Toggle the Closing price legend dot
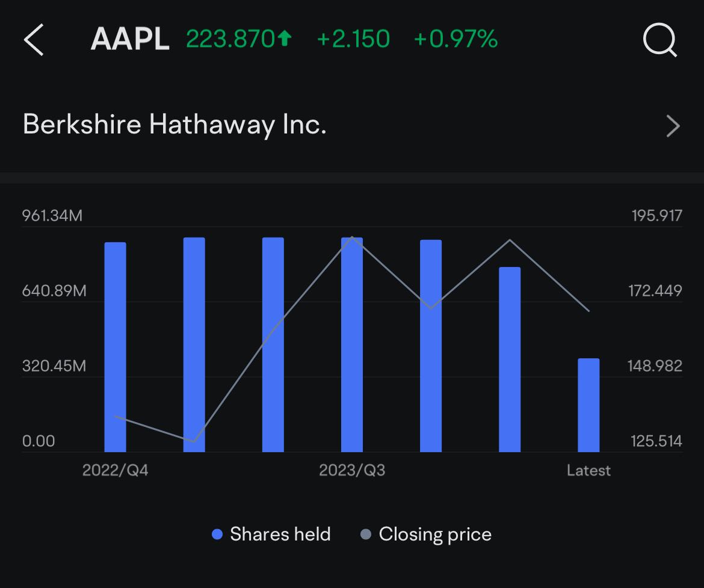The height and width of the screenshot is (588, 704). click(x=366, y=534)
